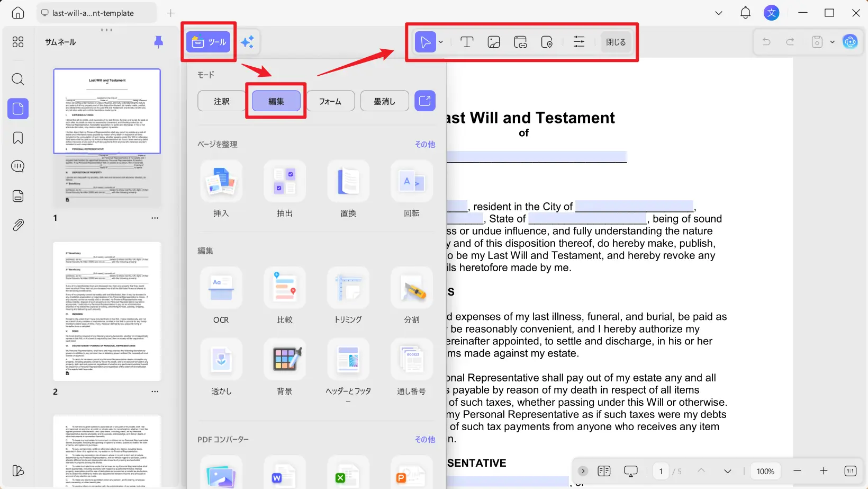Open the 通し番号 Bates numbering tool
This screenshot has width=868, height=489.
tap(412, 360)
